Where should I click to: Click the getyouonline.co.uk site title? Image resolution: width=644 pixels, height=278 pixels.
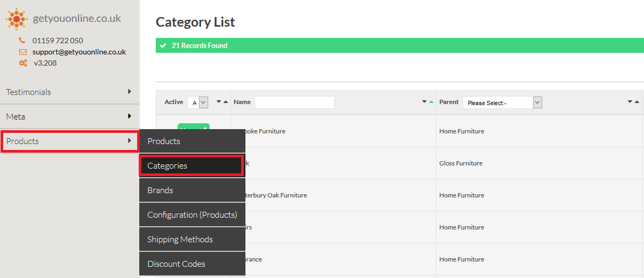tap(77, 19)
